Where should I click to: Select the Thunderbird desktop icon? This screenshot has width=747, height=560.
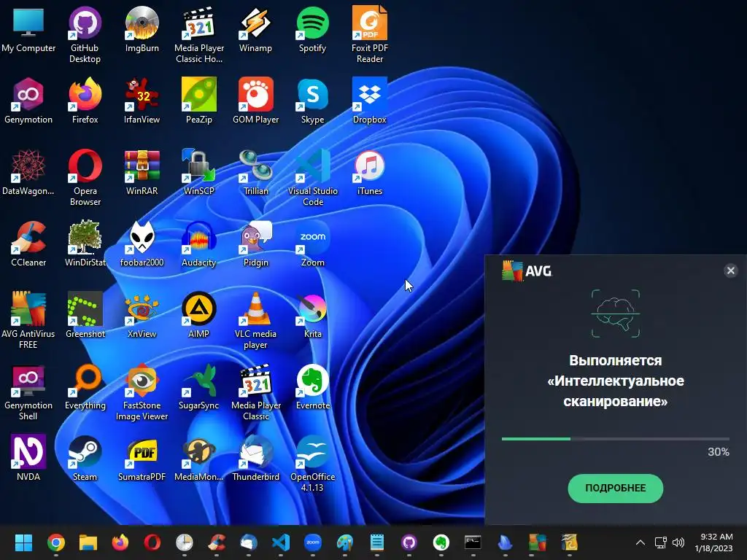255,458
